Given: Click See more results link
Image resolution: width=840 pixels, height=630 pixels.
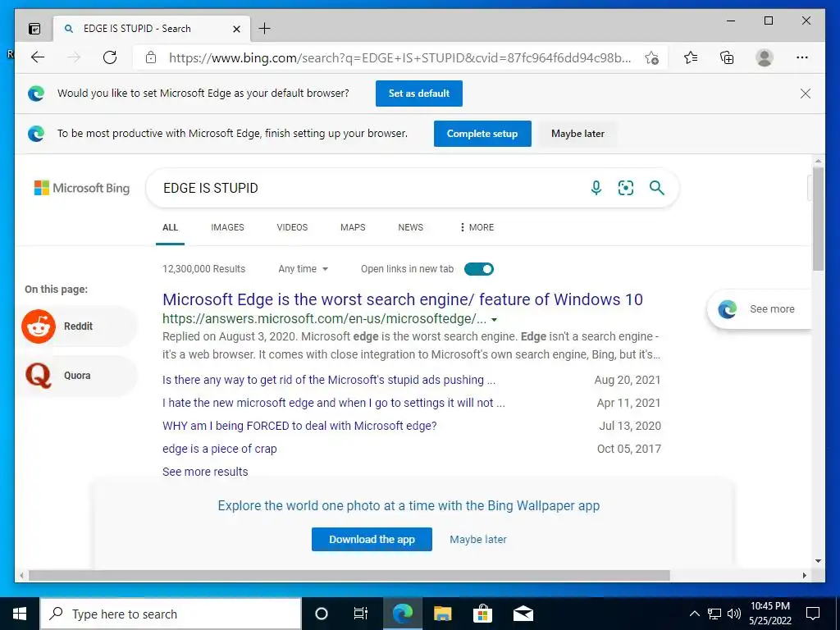Looking at the screenshot, I should point(205,472).
